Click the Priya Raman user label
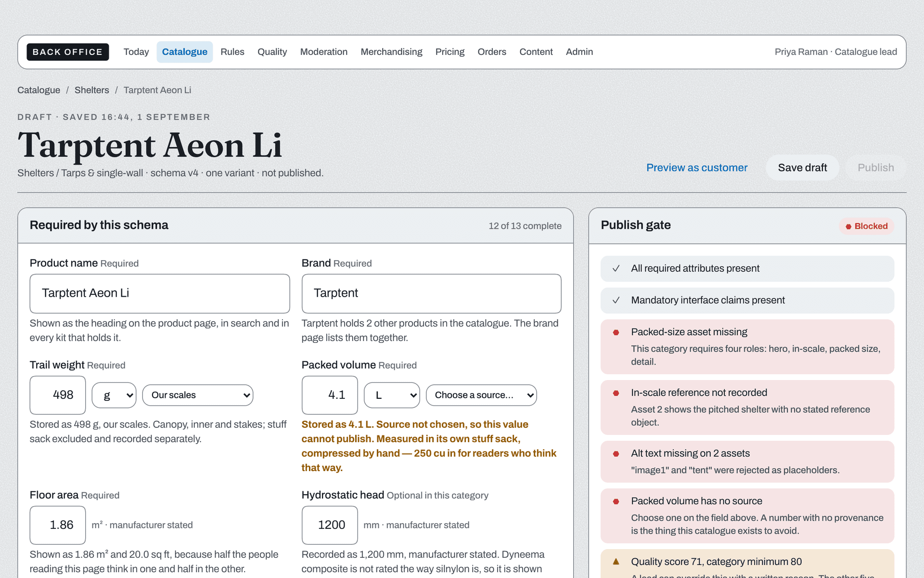 point(836,52)
